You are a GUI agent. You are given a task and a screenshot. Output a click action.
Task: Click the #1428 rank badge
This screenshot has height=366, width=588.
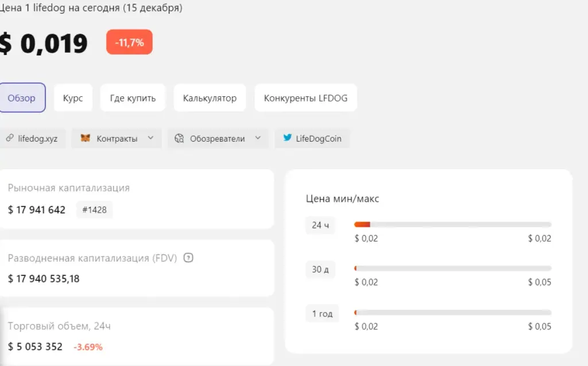click(95, 210)
